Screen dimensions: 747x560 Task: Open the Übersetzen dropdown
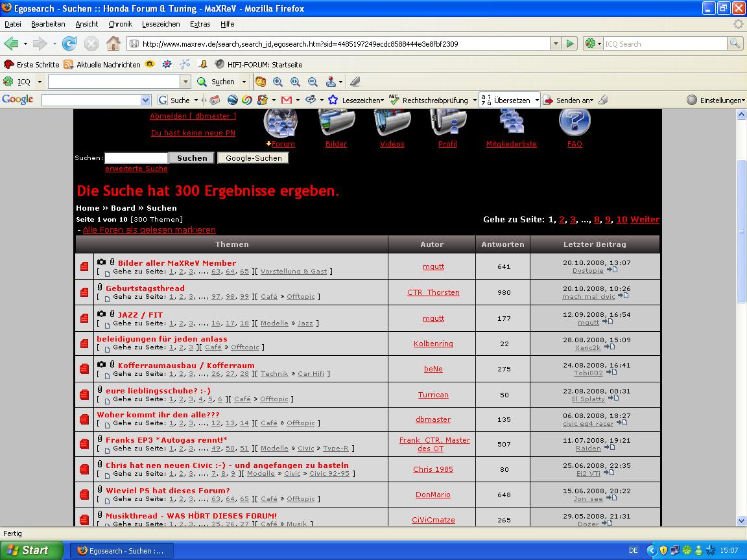point(537,100)
